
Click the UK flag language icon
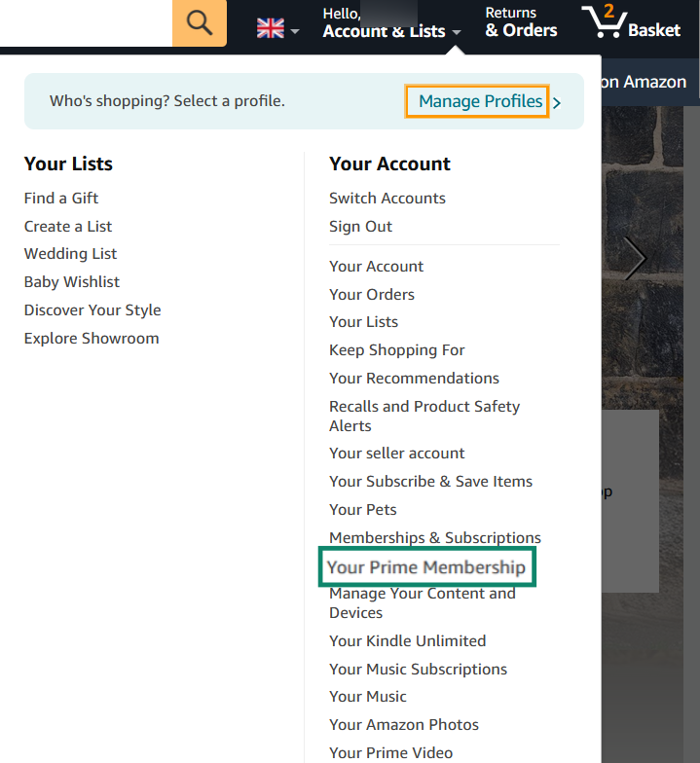point(271,28)
